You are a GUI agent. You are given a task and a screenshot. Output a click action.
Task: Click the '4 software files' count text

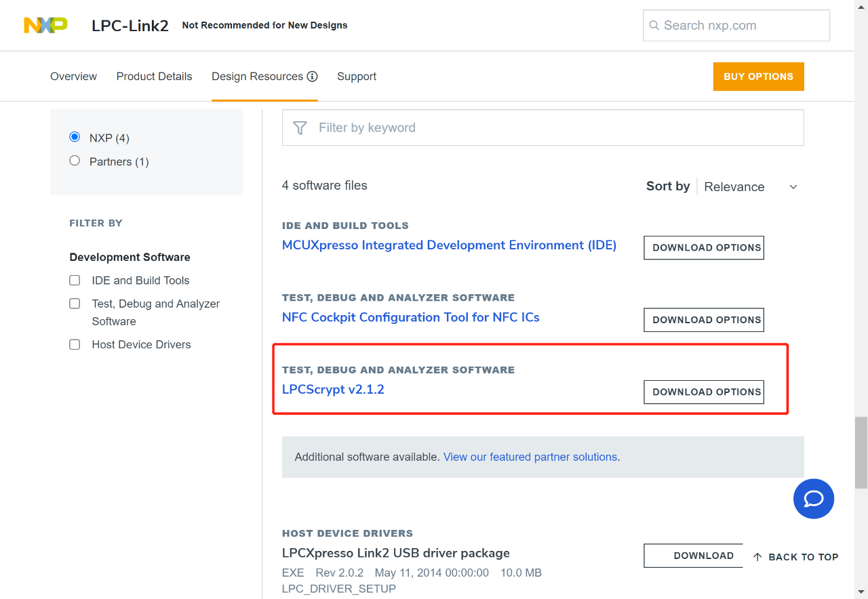pyautogui.click(x=325, y=186)
